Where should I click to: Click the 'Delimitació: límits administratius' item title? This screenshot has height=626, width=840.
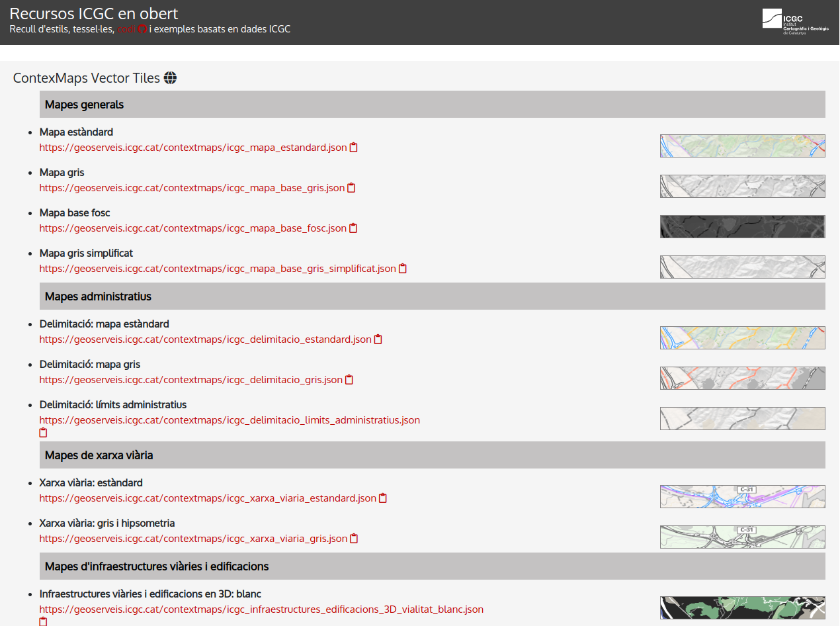tap(113, 405)
